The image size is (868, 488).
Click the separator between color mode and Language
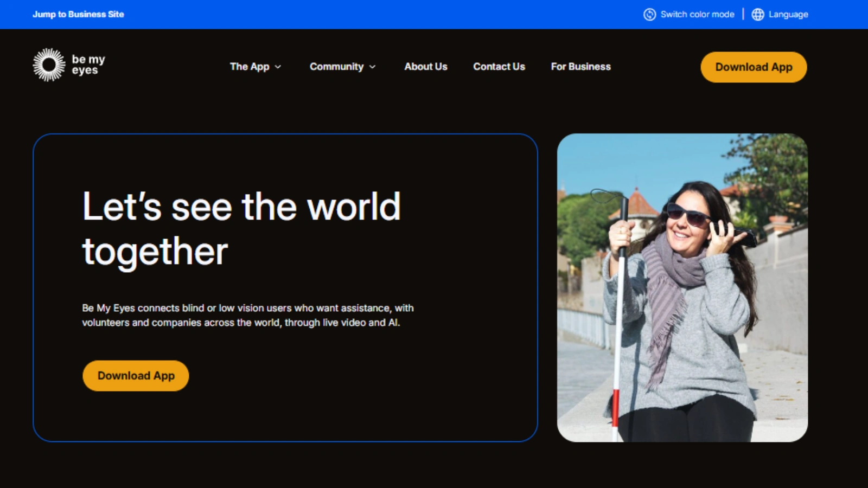click(743, 14)
